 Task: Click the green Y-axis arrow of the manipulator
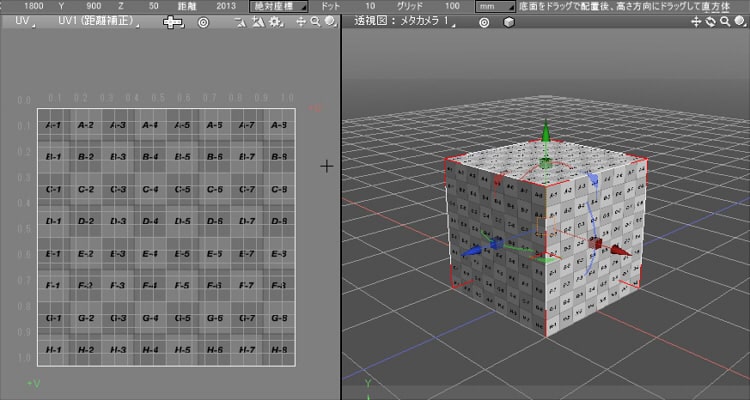(x=545, y=131)
